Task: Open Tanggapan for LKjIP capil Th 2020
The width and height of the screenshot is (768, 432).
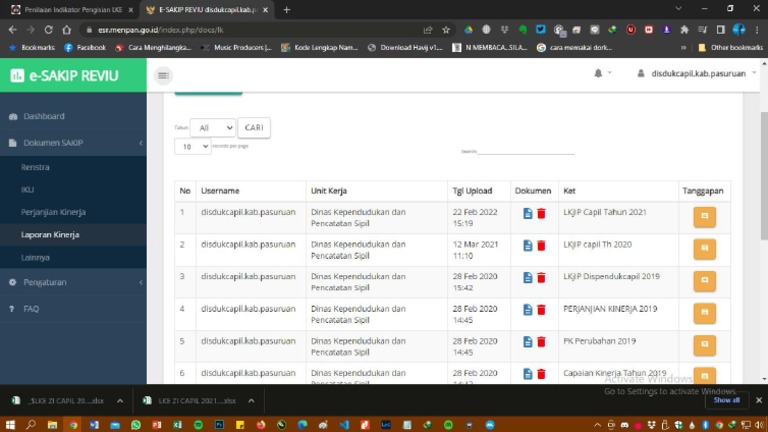Action: (704, 249)
